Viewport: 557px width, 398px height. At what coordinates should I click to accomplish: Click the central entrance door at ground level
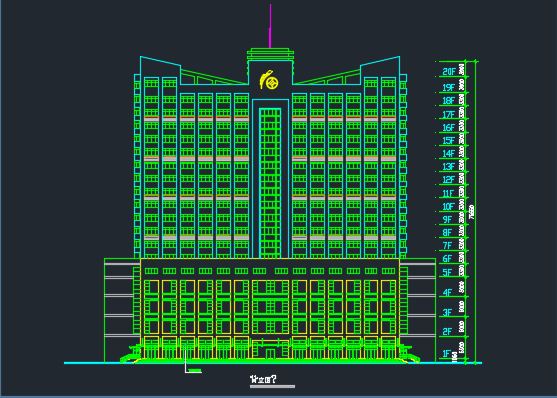[x=270, y=354]
